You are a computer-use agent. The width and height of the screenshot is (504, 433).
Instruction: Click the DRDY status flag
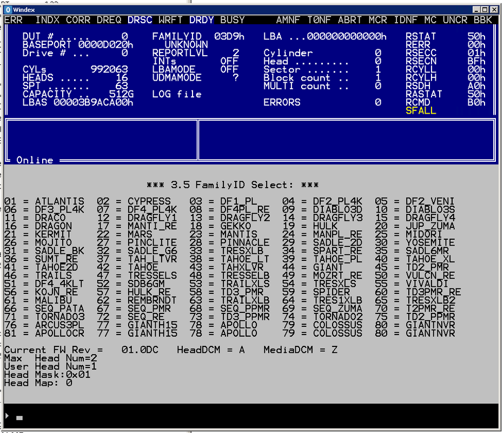pyautogui.click(x=202, y=20)
